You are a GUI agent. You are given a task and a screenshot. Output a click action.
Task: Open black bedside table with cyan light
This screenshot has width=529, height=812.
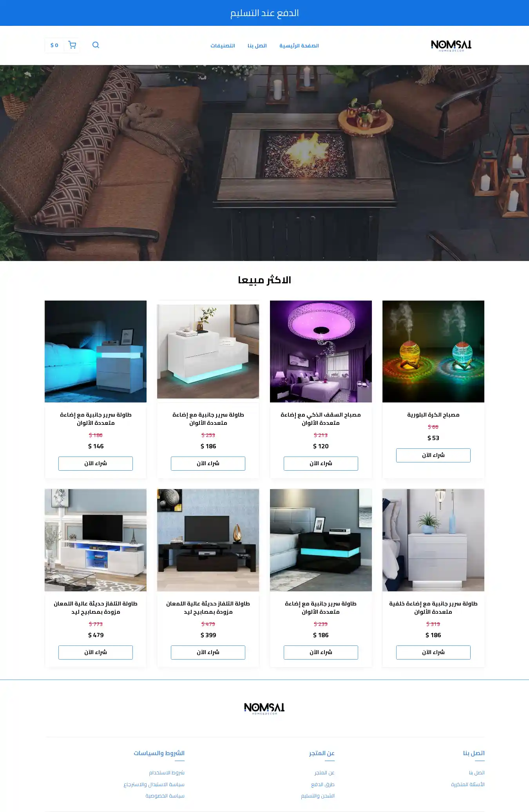[x=321, y=540]
